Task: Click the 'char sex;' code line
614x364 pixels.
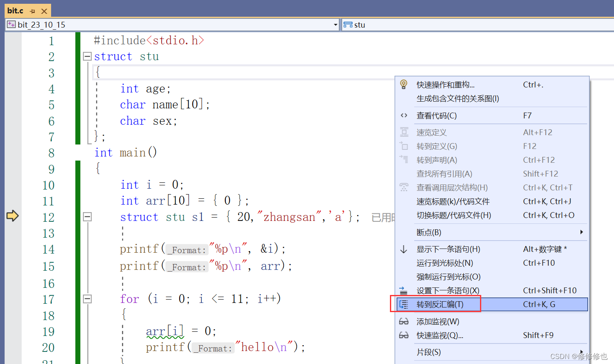Action: point(149,121)
